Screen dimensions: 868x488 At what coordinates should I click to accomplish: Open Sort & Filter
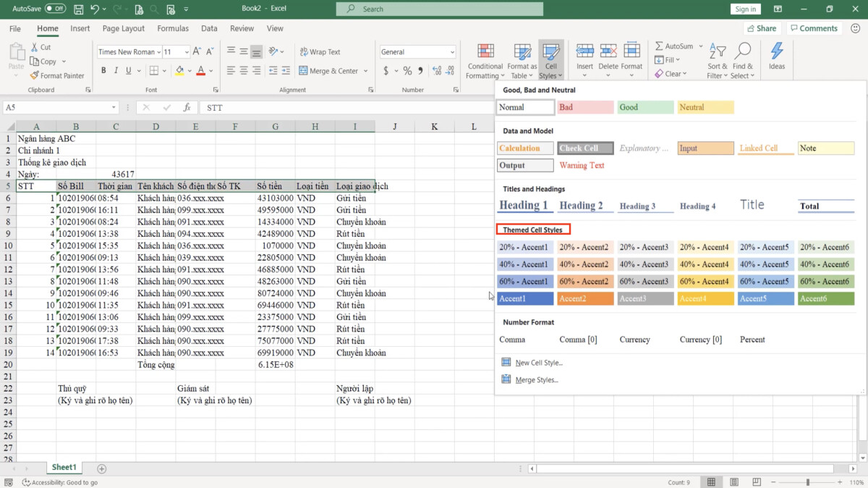(718, 61)
